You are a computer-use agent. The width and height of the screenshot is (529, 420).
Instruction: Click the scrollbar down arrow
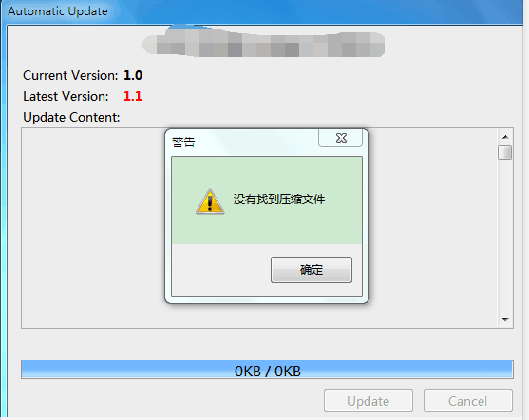pos(505,319)
